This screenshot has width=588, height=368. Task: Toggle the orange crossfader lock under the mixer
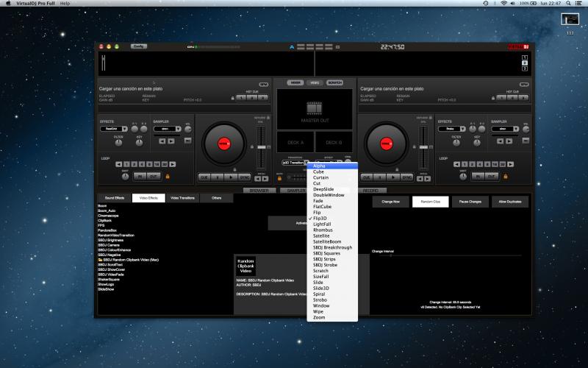pos(279,178)
